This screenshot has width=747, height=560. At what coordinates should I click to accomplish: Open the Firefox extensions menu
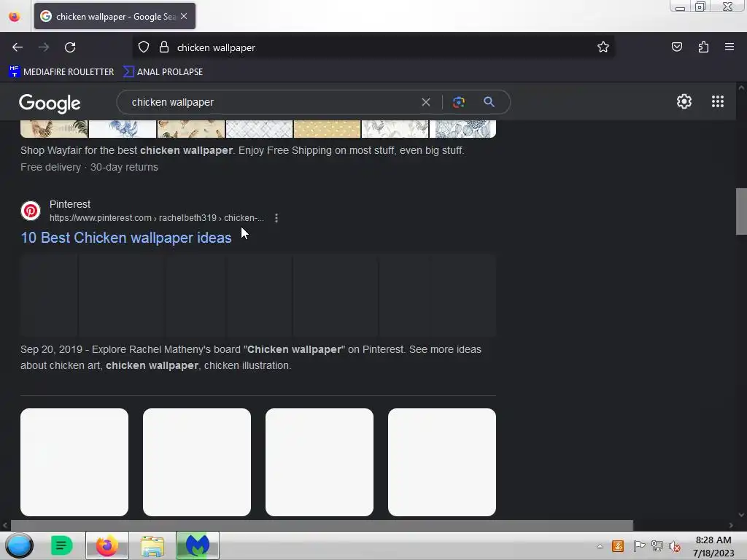point(703,47)
